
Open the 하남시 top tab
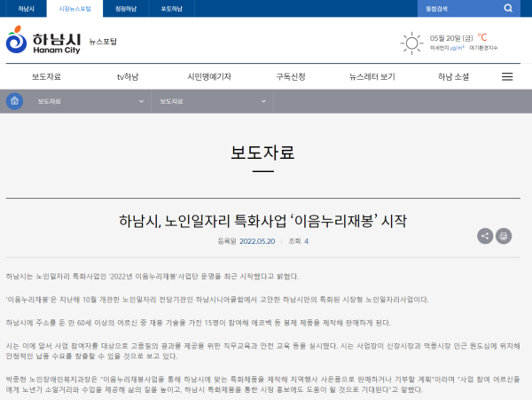pos(26,9)
